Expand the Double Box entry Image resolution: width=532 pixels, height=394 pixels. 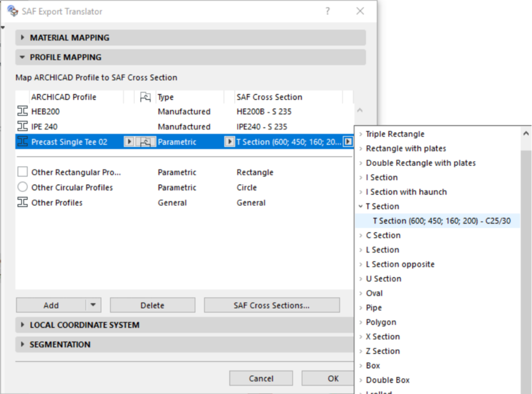tap(361, 380)
